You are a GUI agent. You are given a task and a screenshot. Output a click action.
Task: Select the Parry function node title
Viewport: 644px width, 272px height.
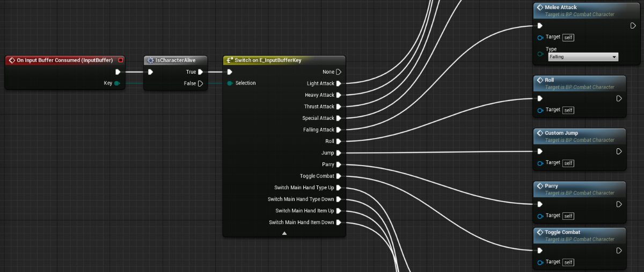pyautogui.click(x=551, y=186)
